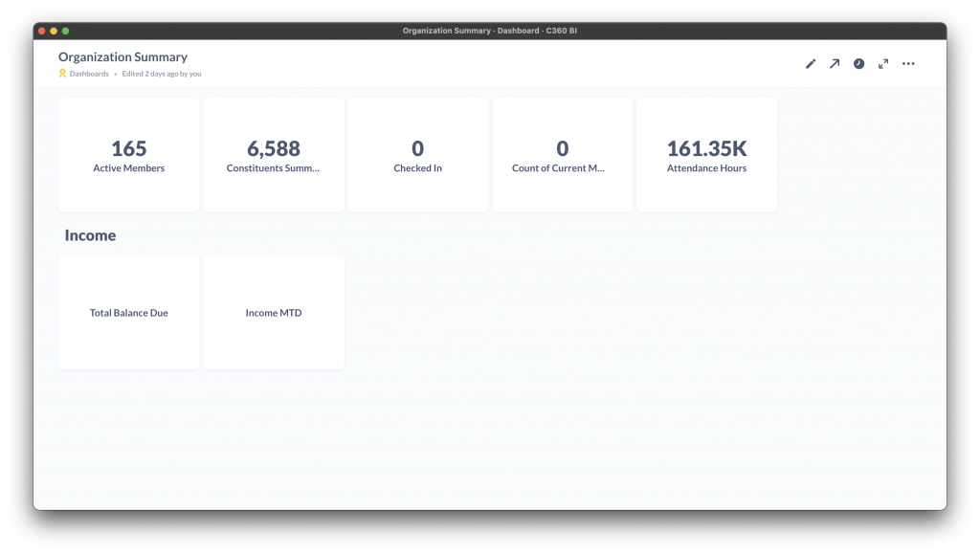Click the 'Edited 2 days ago by you' text
The height and width of the screenshot is (554, 980).
(x=161, y=74)
